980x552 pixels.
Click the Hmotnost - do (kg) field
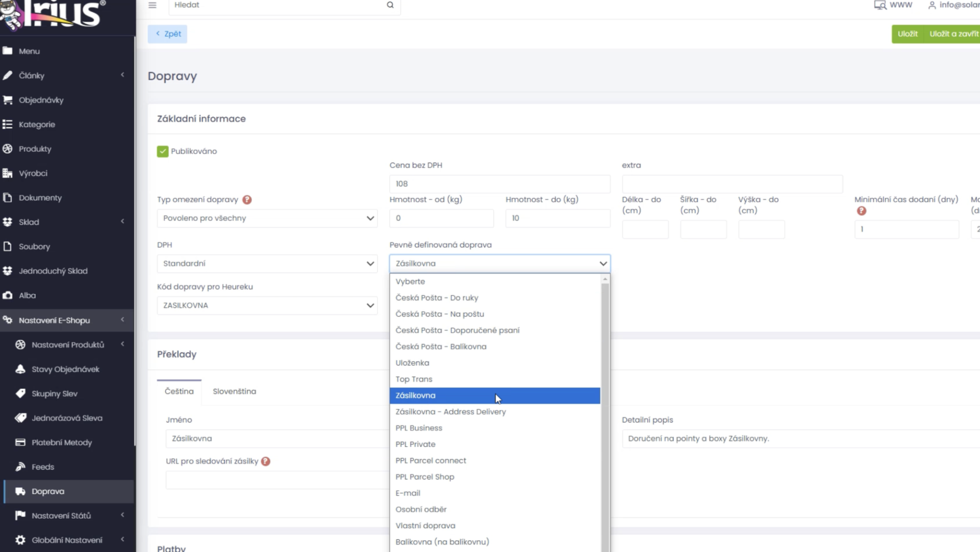(x=558, y=218)
